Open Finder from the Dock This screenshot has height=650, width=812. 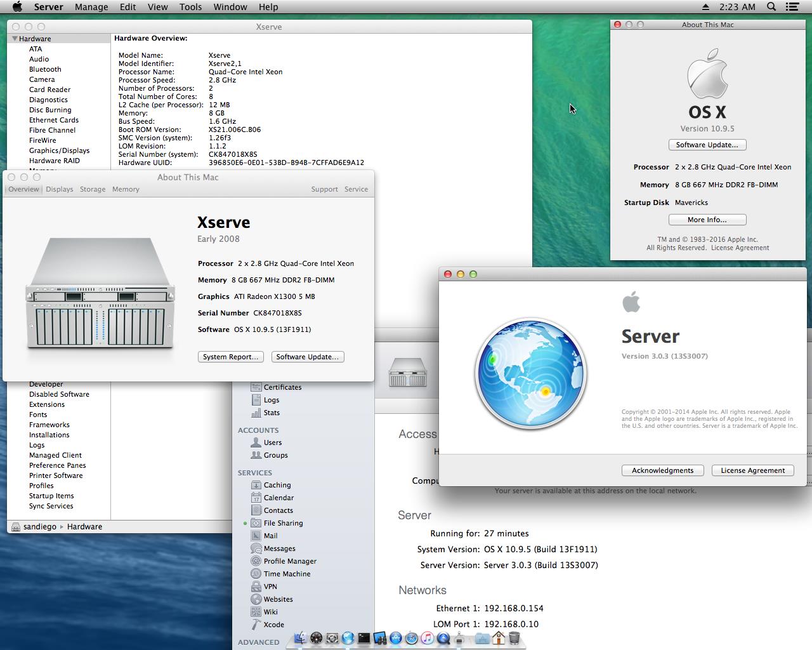click(x=301, y=638)
